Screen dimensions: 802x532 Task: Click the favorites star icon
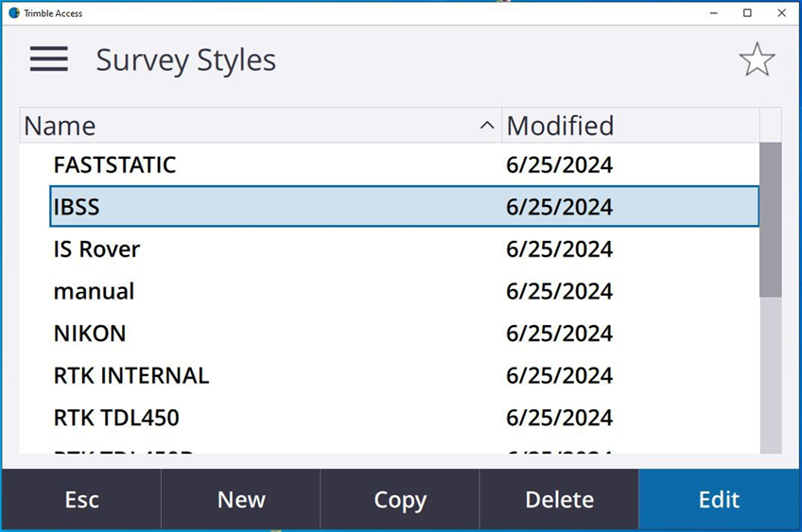pyautogui.click(x=757, y=60)
